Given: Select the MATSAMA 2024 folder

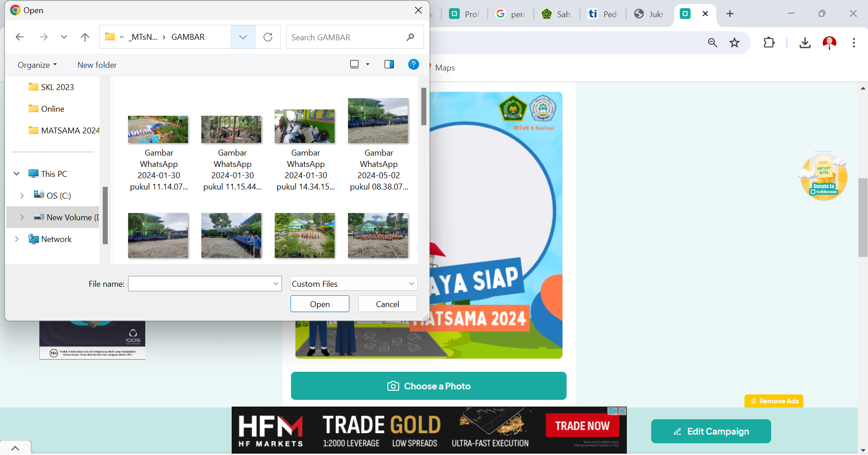Looking at the screenshot, I should tap(70, 131).
